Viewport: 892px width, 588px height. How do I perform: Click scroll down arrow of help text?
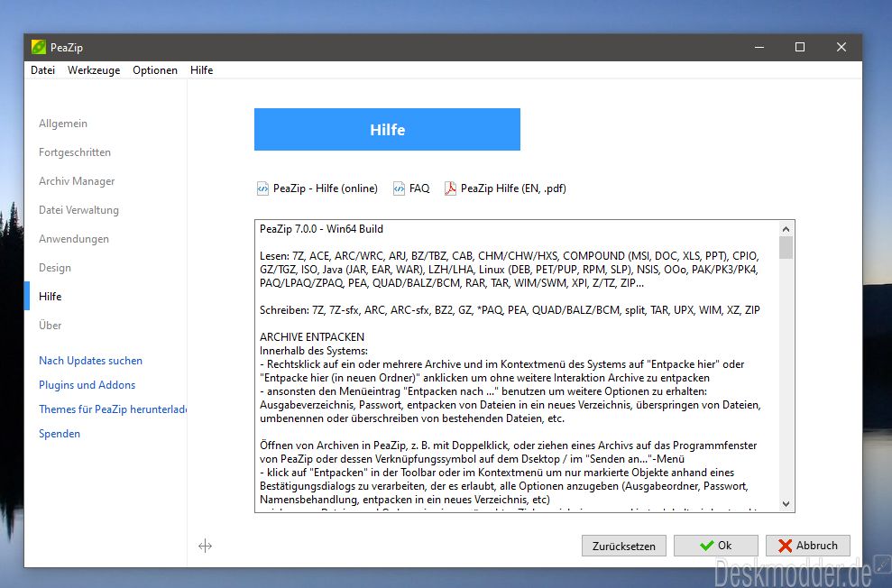(x=786, y=504)
